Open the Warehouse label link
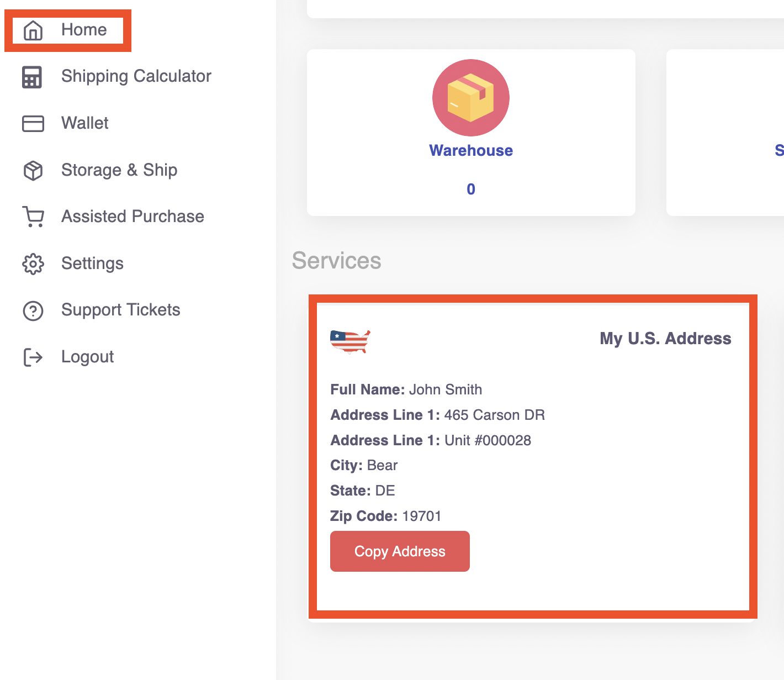 pyautogui.click(x=470, y=150)
